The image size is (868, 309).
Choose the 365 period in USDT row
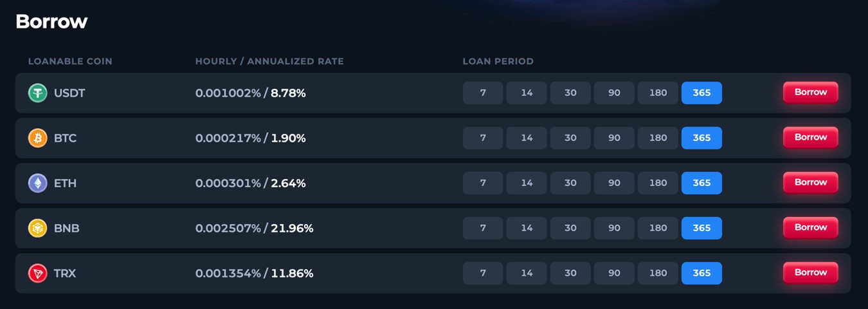[x=701, y=93]
